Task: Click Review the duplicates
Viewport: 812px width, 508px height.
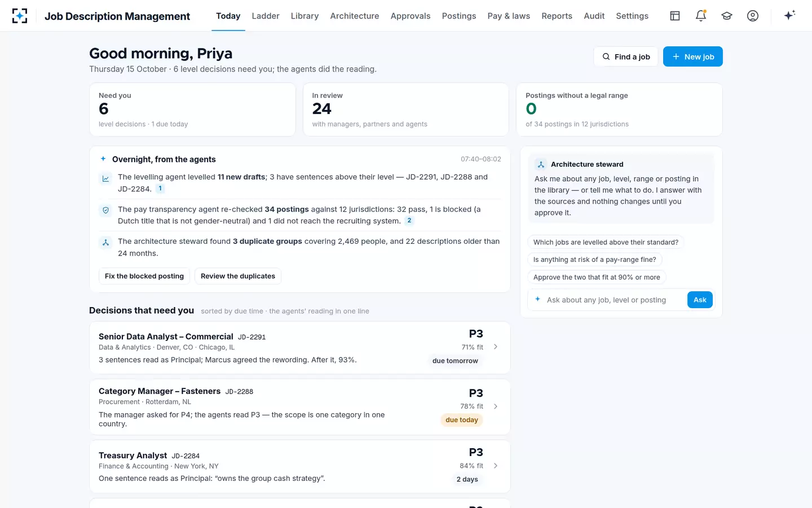Action: tap(238, 276)
